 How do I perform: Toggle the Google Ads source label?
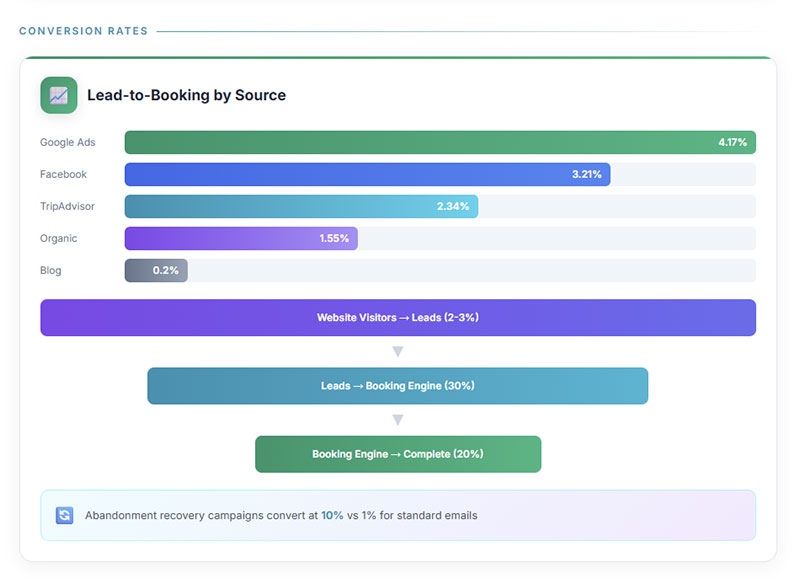[x=68, y=142]
